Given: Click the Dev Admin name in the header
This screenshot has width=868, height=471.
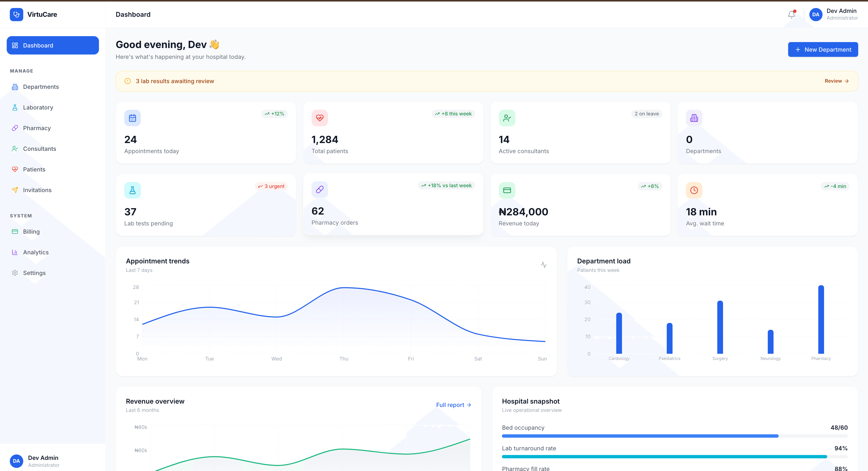Looking at the screenshot, I should coord(841,11).
